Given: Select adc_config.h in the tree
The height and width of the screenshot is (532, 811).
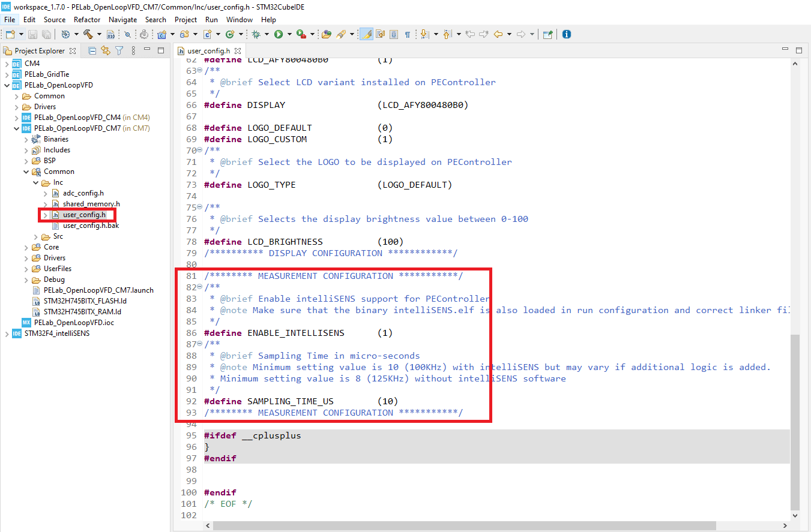Looking at the screenshot, I should [x=83, y=193].
